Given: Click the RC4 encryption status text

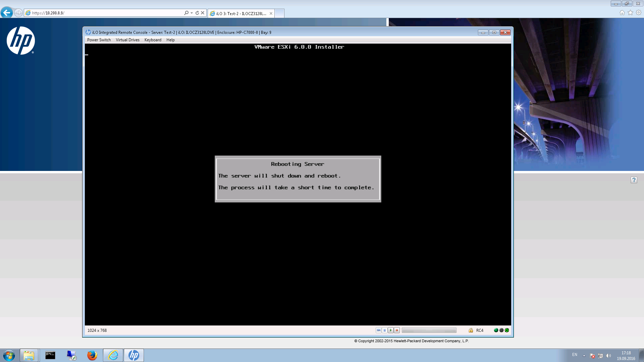Looking at the screenshot, I should [480, 330].
